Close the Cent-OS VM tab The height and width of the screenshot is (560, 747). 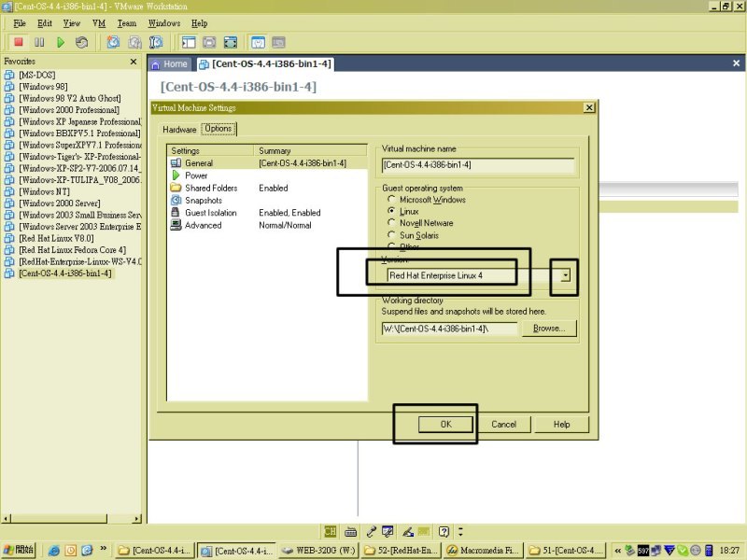736,63
